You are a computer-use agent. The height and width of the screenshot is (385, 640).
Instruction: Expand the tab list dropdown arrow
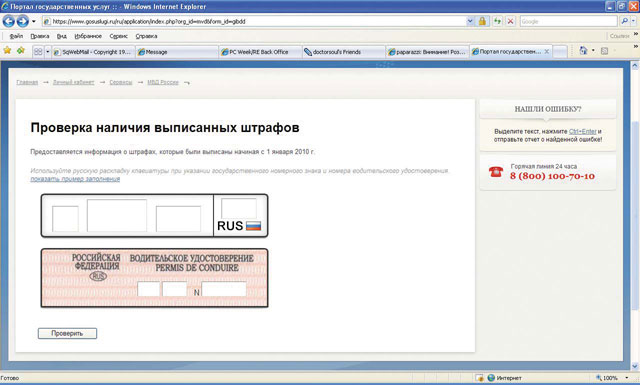click(x=47, y=52)
